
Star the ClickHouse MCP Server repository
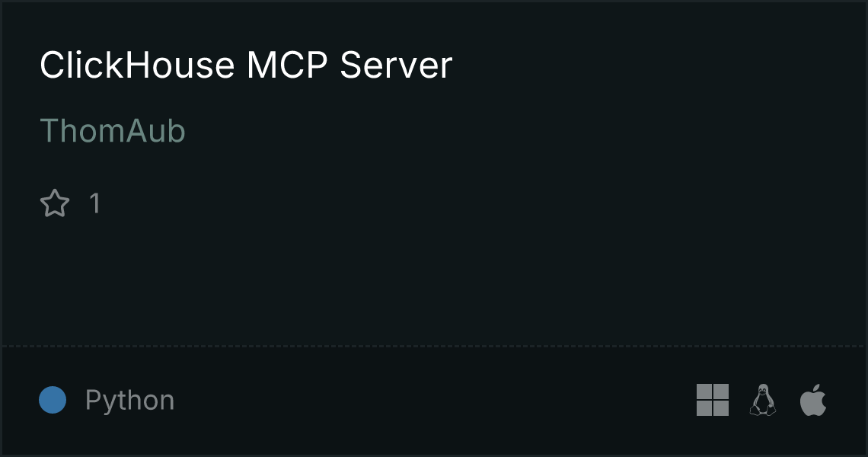pos(55,203)
